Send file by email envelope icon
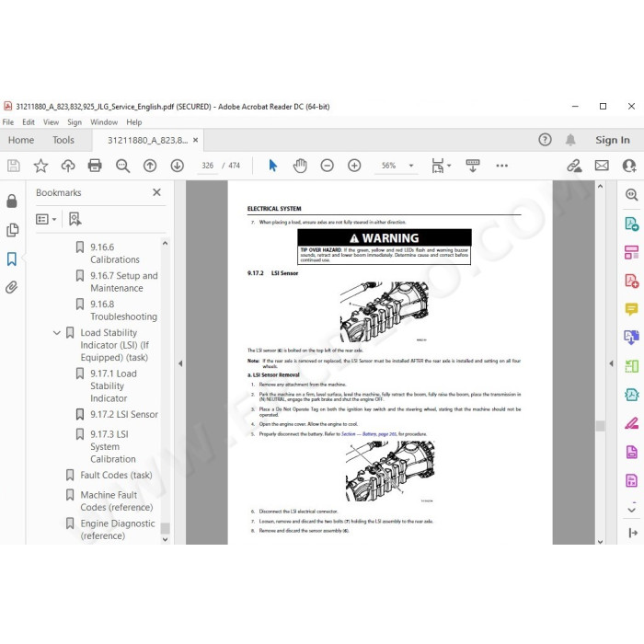The width and height of the screenshot is (644, 644). tap(602, 166)
